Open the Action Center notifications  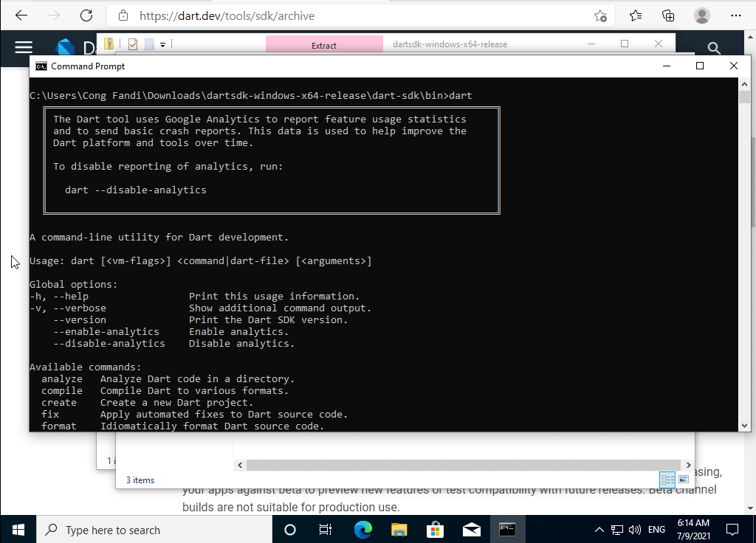coord(732,530)
